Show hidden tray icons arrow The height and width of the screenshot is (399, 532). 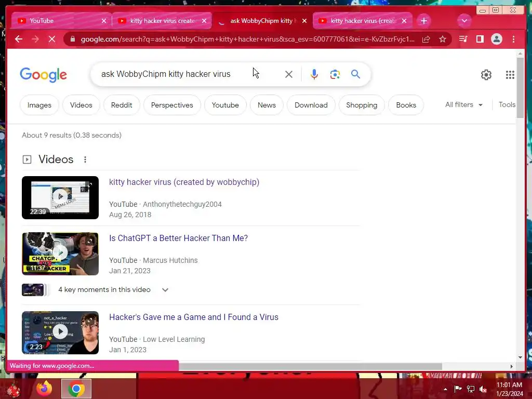pyautogui.click(x=445, y=389)
